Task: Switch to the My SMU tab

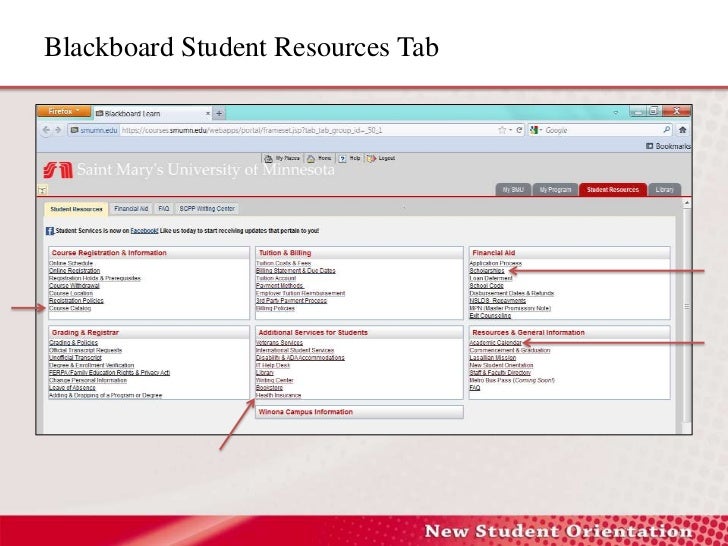Action: pyautogui.click(x=513, y=189)
